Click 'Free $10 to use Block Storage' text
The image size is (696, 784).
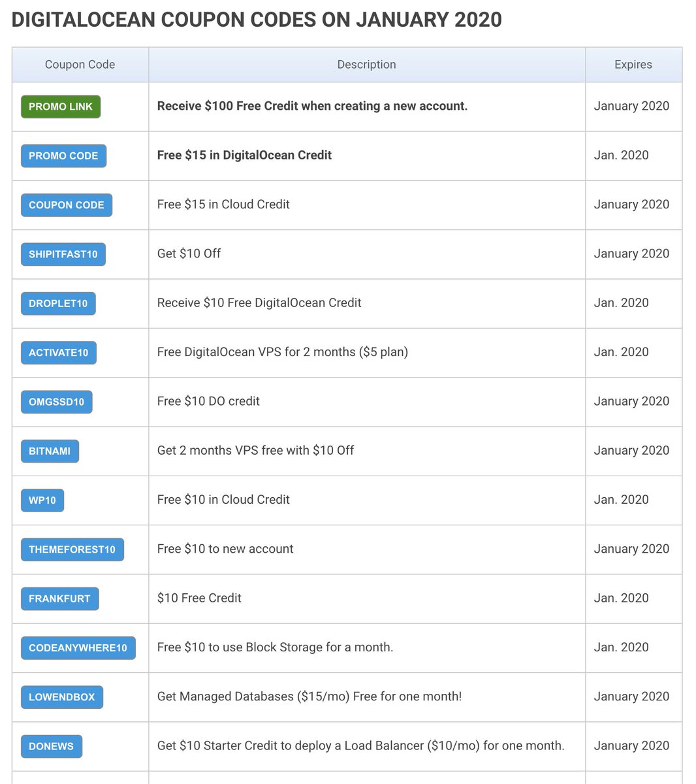(275, 647)
